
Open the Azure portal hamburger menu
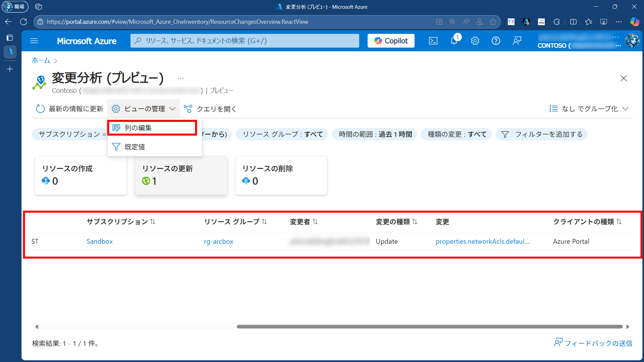34,41
